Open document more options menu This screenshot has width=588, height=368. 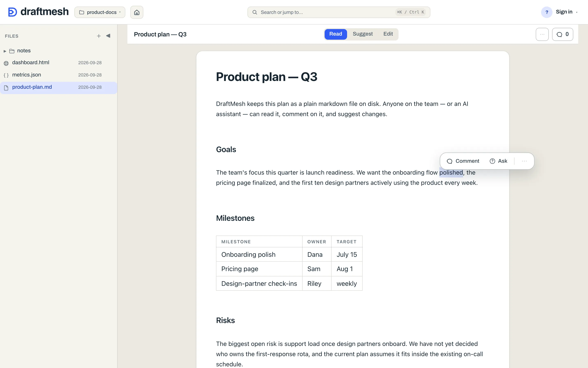(542, 34)
